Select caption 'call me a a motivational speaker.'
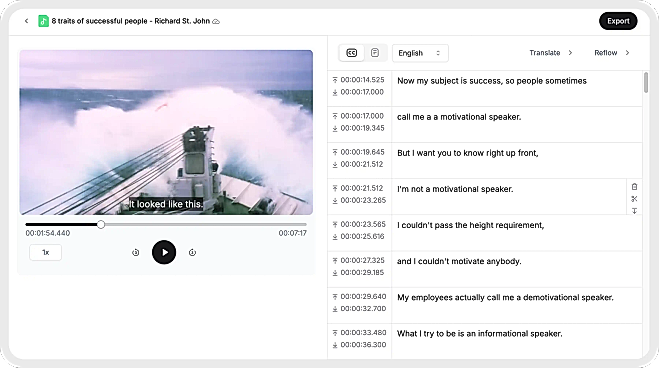 [459, 117]
